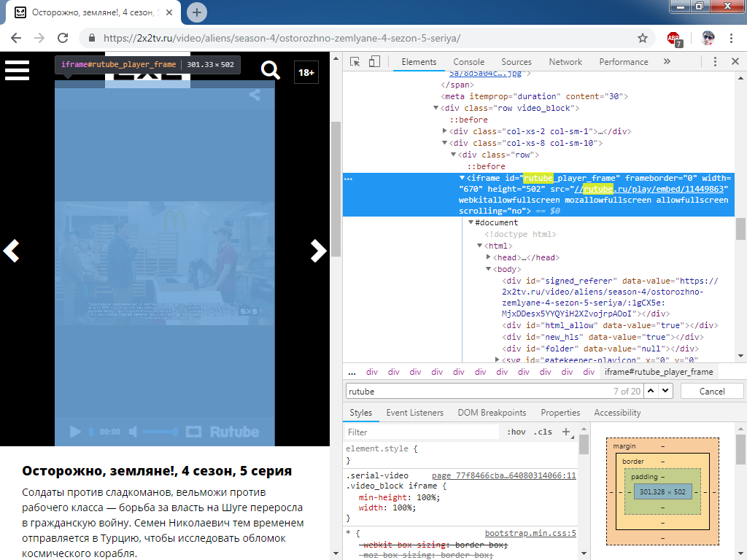Open the site hamburger menu
Image resolution: width=747 pixels, height=560 pixels.
[17, 70]
